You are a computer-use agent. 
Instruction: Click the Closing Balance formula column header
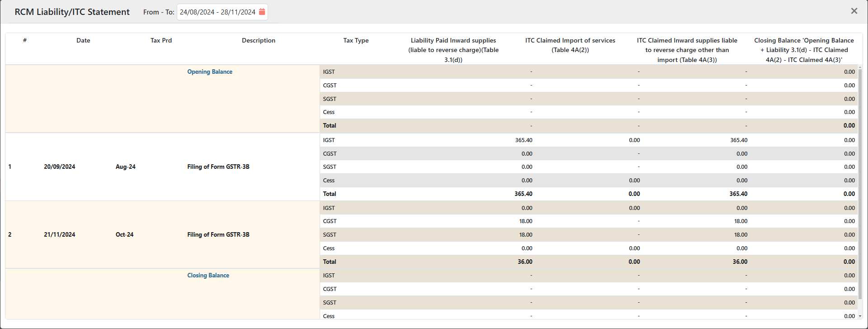tap(804, 50)
